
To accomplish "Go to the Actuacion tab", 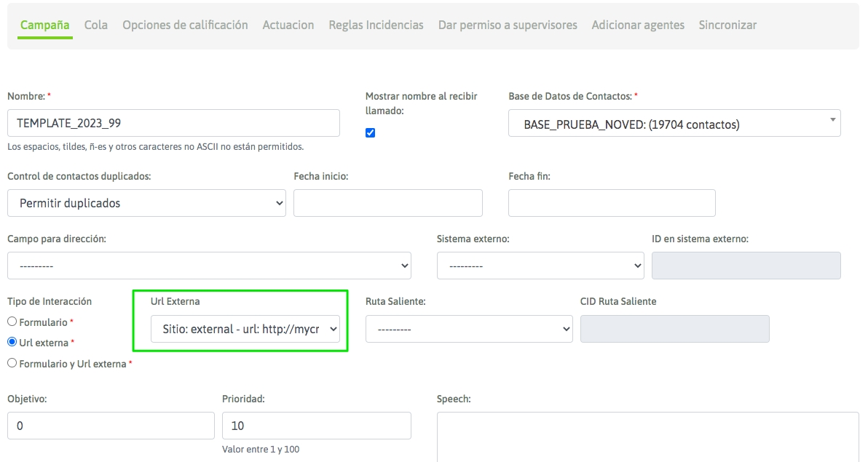I will tap(288, 25).
